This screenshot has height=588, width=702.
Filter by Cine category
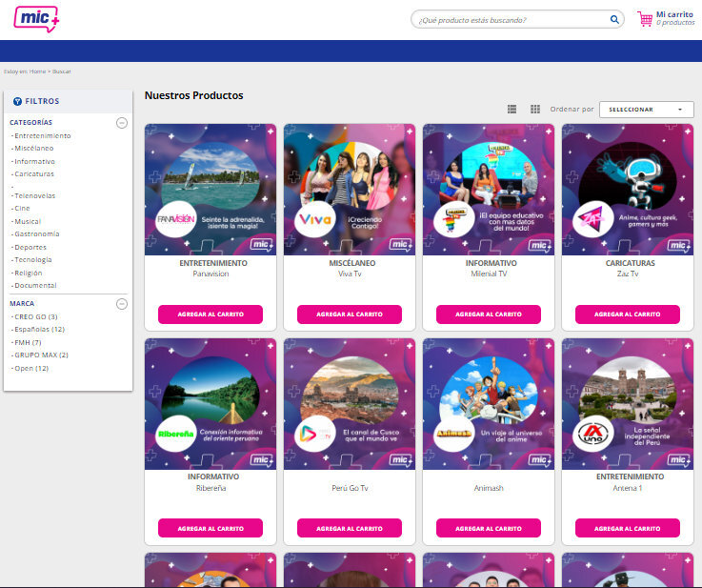point(22,209)
